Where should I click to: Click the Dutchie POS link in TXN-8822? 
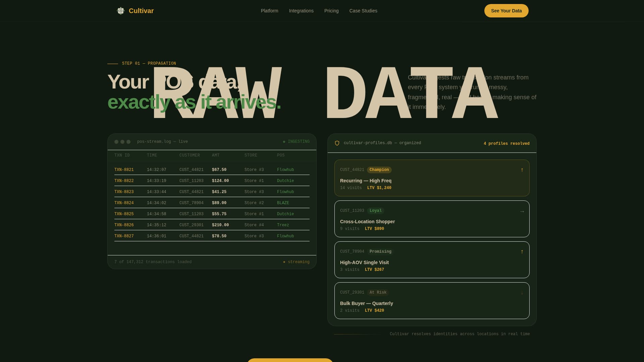pos(285,181)
